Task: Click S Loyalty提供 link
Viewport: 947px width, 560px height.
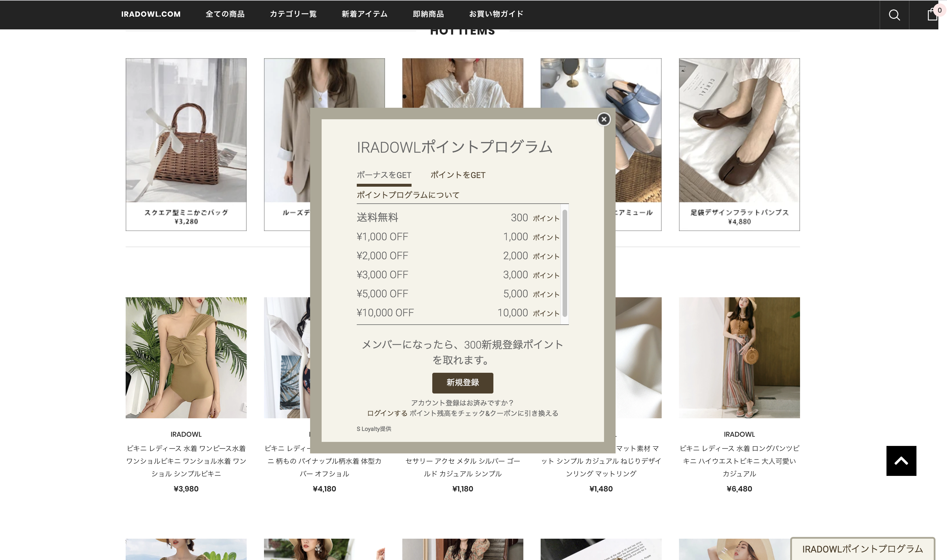Action: [x=374, y=429]
